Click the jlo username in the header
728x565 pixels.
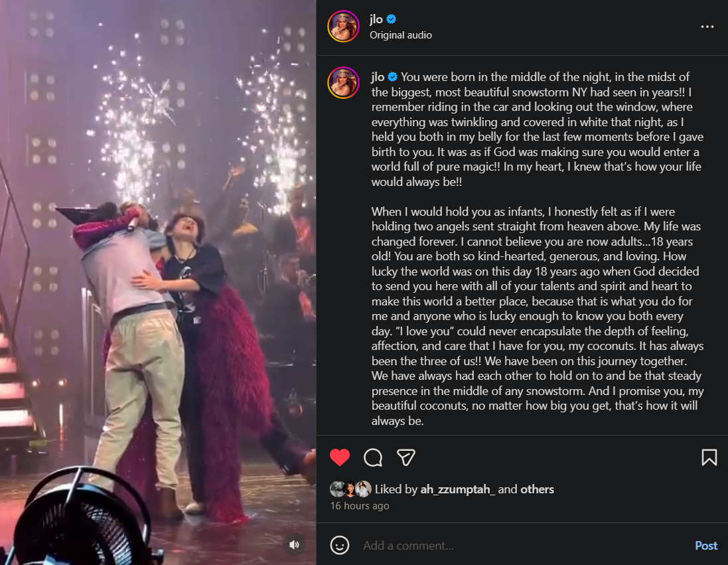(x=376, y=19)
